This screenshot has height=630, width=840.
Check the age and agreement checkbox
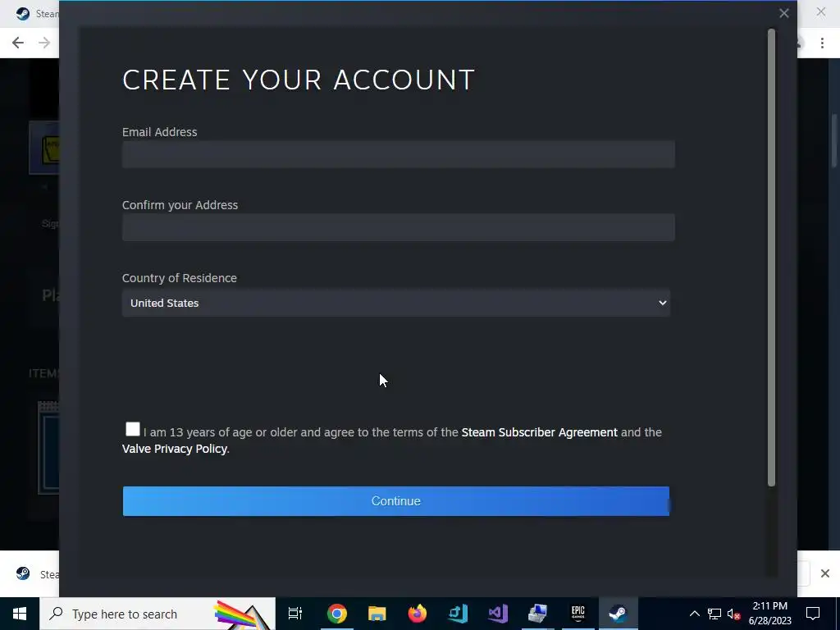(132, 429)
